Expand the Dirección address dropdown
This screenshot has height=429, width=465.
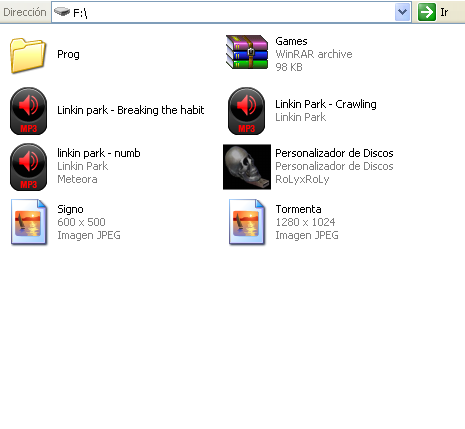402,12
